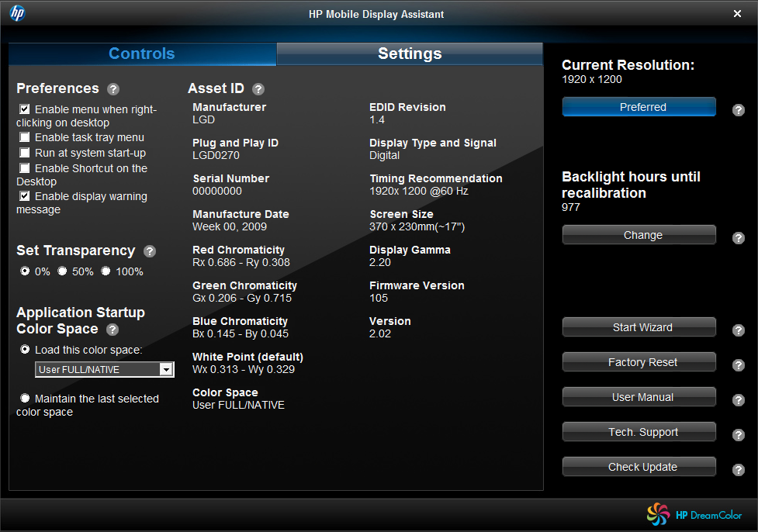This screenshot has height=532, width=758.
Task: Click Serial Number value 00000000
Action: pyautogui.click(x=217, y=192)
